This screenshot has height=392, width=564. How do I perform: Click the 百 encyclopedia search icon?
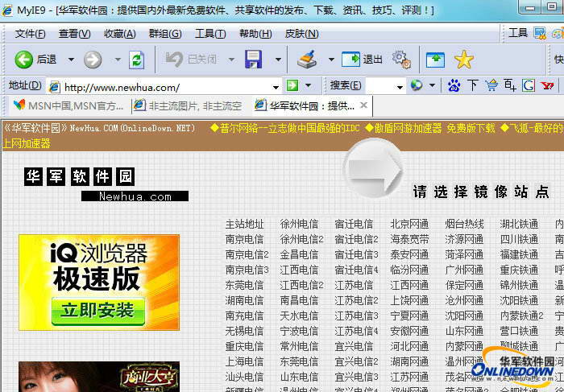[510, 85]
